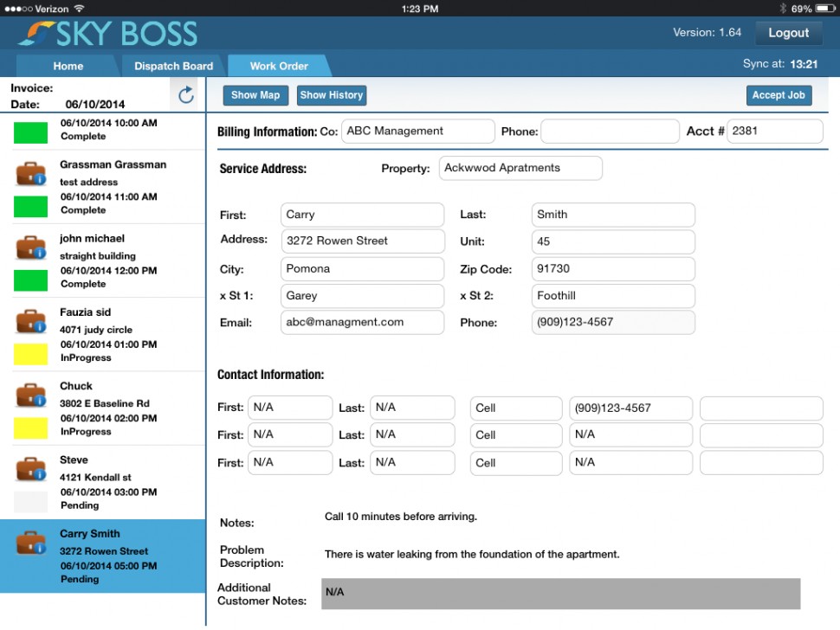Screen dimensions: 840x630
Task: Click the service address Phone field
Action: (x=613, y=322)
